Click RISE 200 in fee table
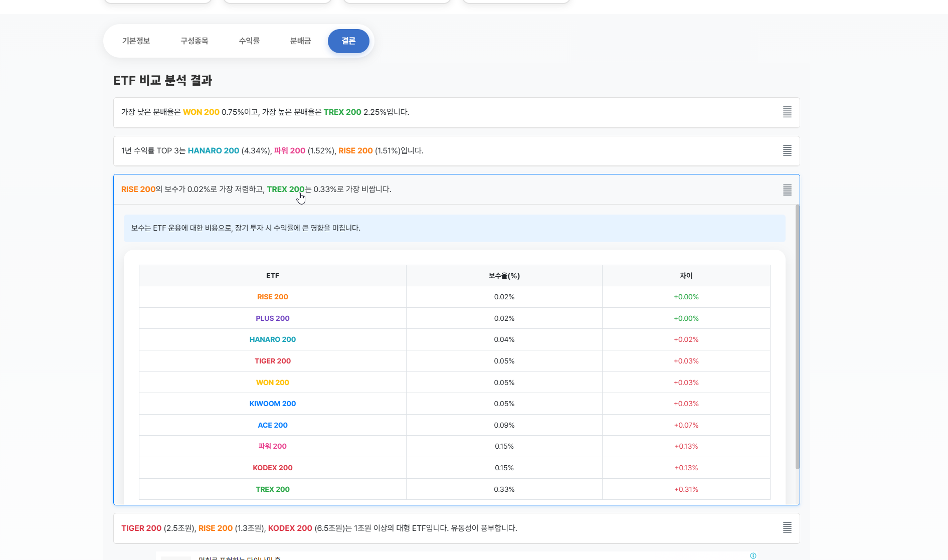Screen dimensions: 948x560 coord(272,297)
